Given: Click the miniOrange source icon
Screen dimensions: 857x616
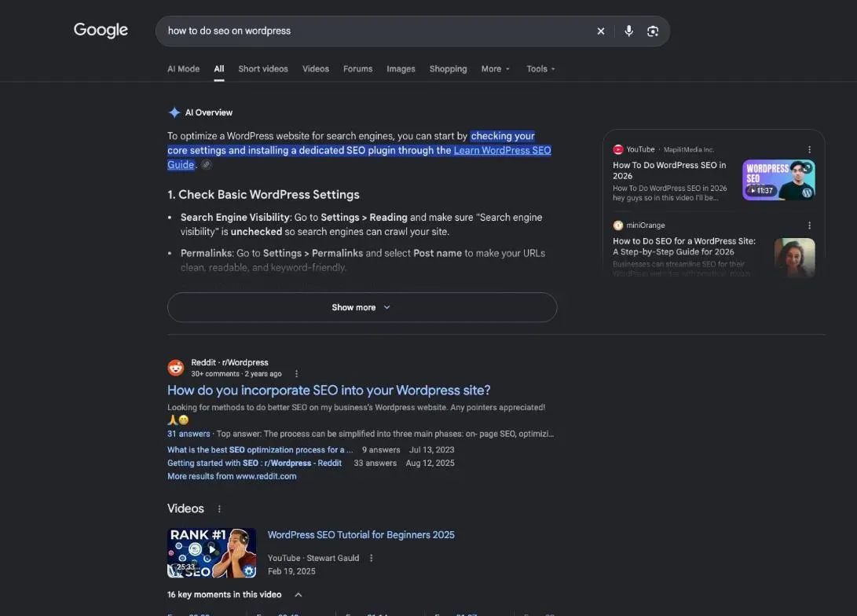Looking at the screenshot, I should pyautogui.click(x=618, y=225).
